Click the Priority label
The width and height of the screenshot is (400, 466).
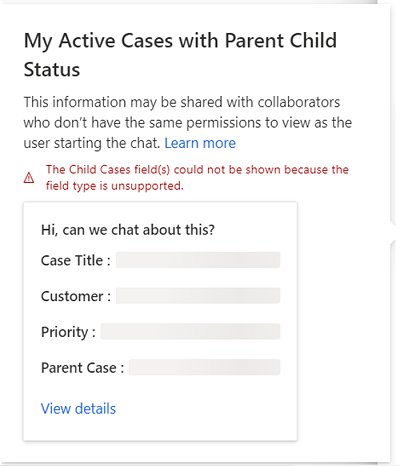pos(68,332)
